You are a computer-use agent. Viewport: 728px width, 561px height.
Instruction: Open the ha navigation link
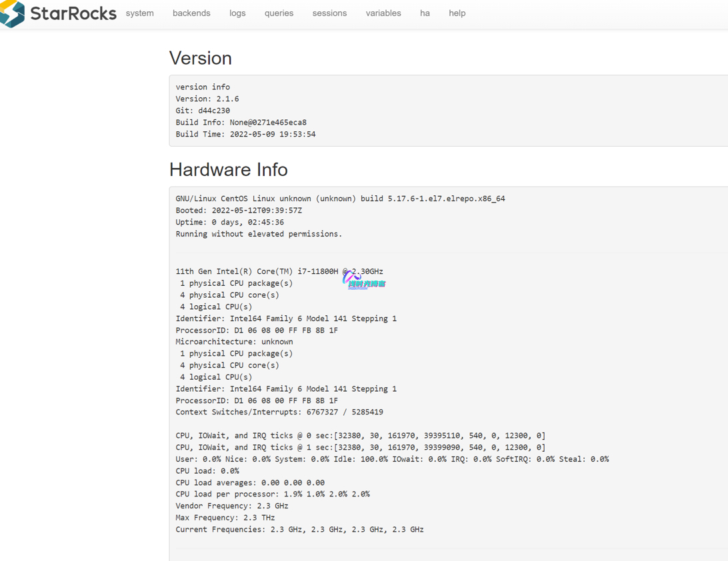click(x=425, y=13)
